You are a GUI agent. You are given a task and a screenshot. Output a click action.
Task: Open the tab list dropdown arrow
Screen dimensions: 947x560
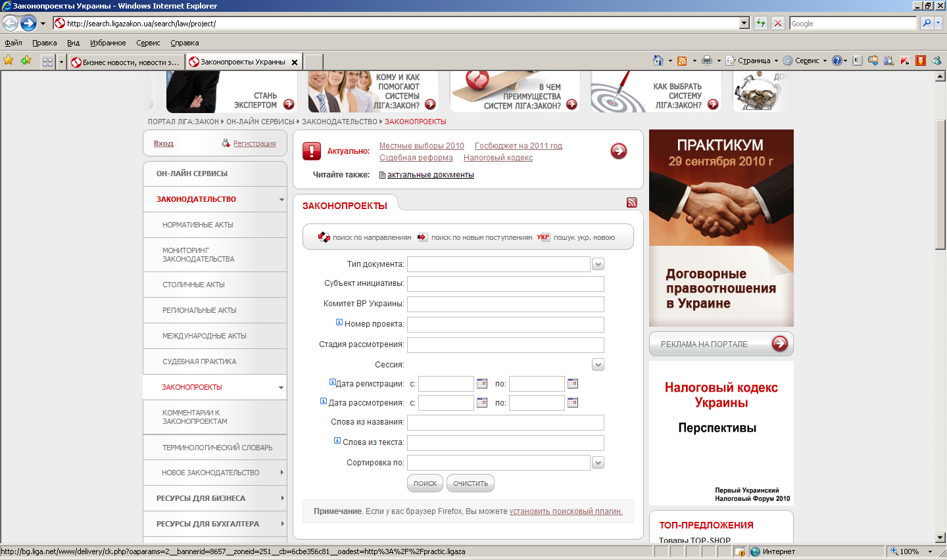61,62
